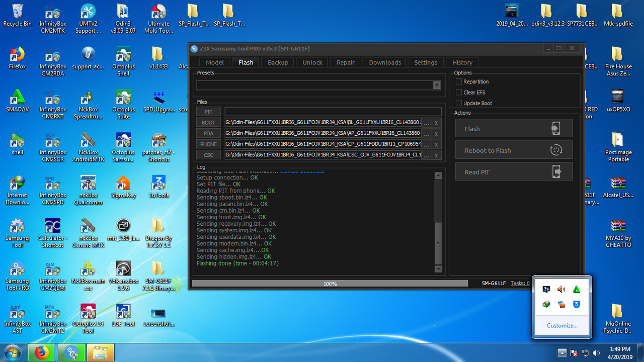Select the SigmaKey desktop icon
This screenshot has height=362, width=644.
coord(123,187)
